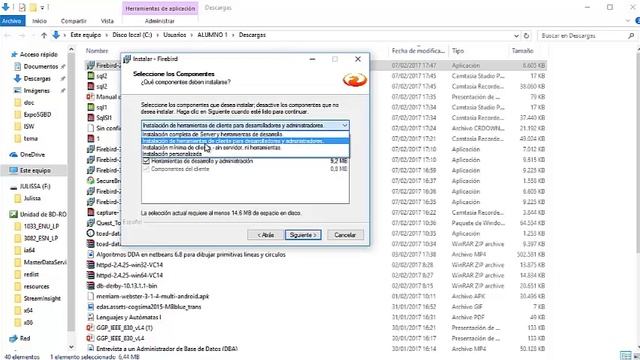Select OneDrive in the navigation pane
Screen dimensions: 640x360
point(32,154)
